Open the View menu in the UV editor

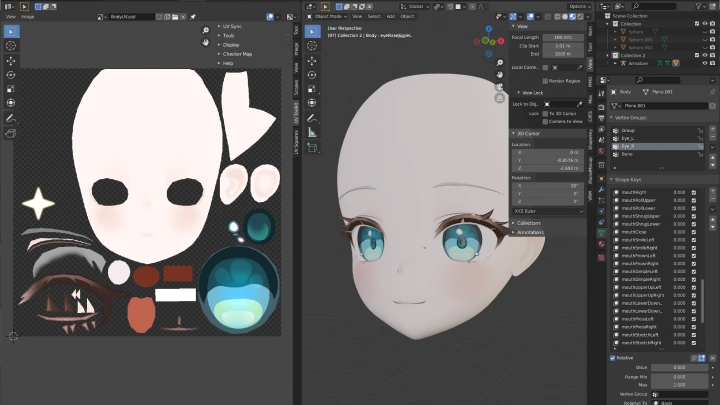[10, 17]
